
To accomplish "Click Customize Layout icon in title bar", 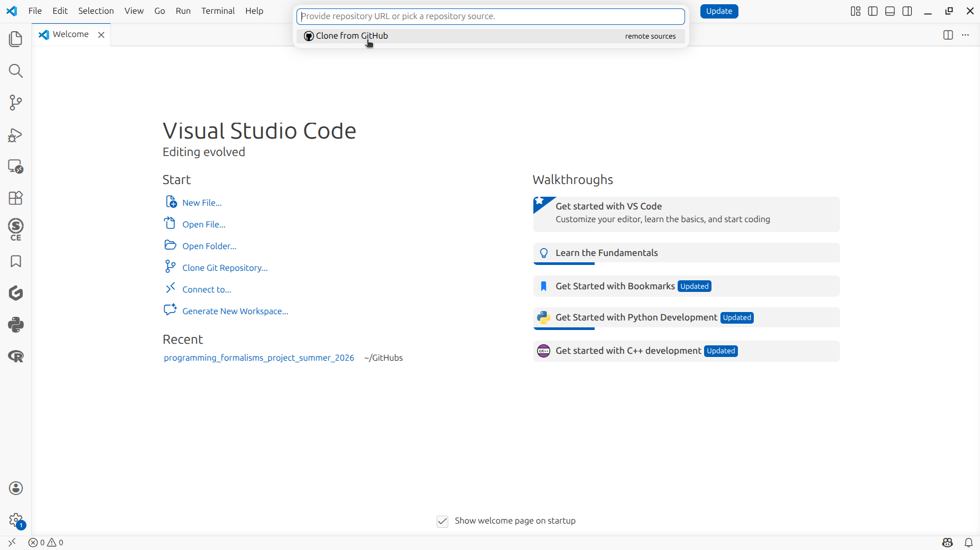I will point(856,11).
